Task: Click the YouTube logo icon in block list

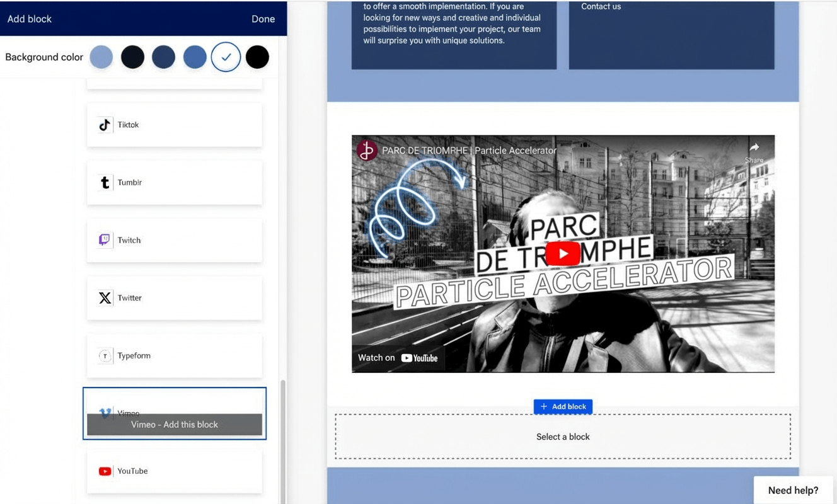Action: click(105, 471)
